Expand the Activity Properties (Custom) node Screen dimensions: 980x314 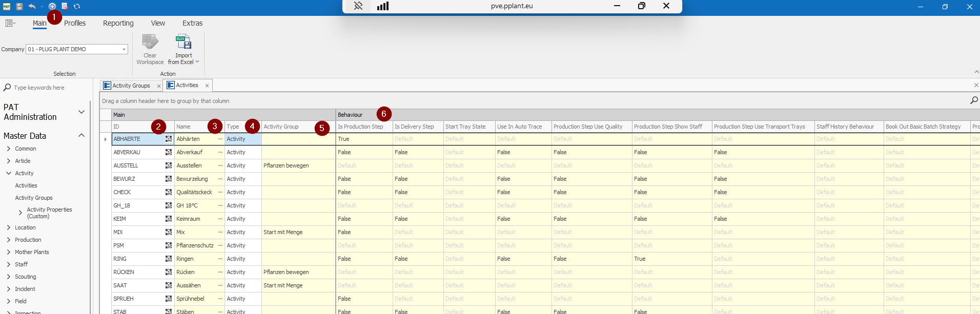pyautogui.click(x=21, y=213)
